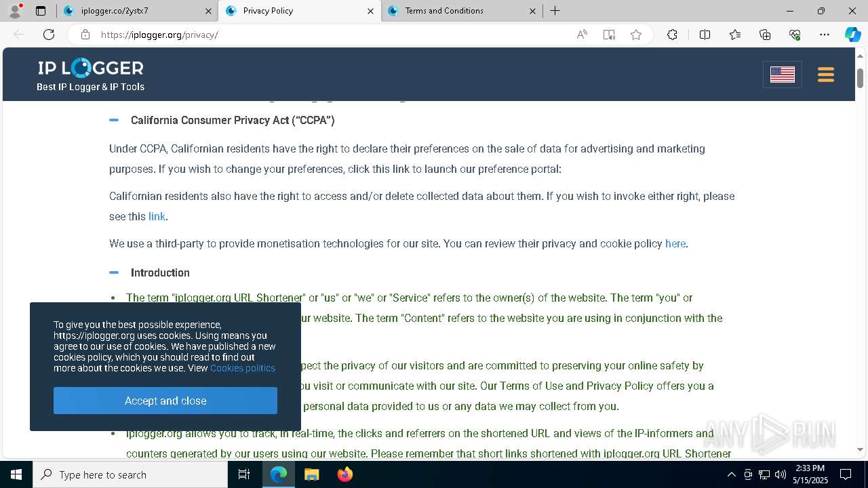
Task: Open Collections icon
Action: pos(765,35)
